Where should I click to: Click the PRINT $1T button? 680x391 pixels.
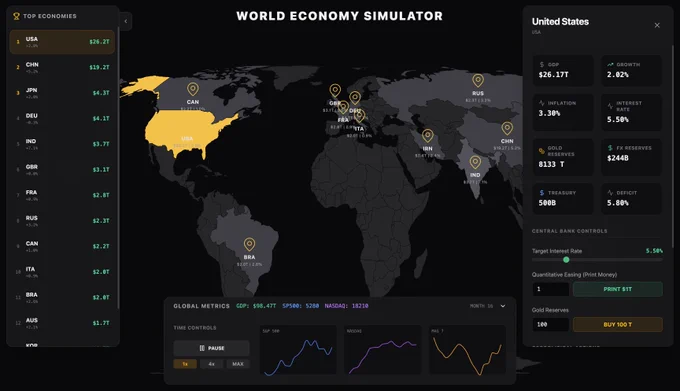point(618,289)
